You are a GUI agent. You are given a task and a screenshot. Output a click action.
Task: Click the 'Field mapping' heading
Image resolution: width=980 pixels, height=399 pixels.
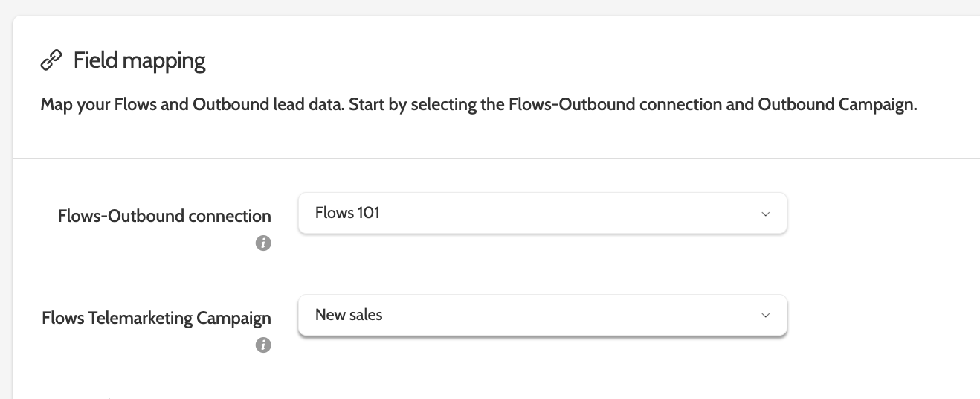click(x=139, y=60)
